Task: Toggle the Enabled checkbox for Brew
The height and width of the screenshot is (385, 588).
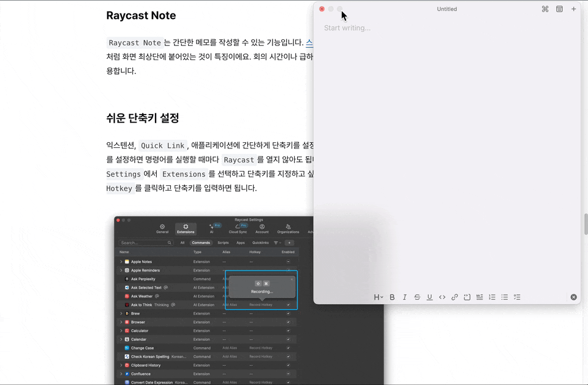Action: coord(288,313)
